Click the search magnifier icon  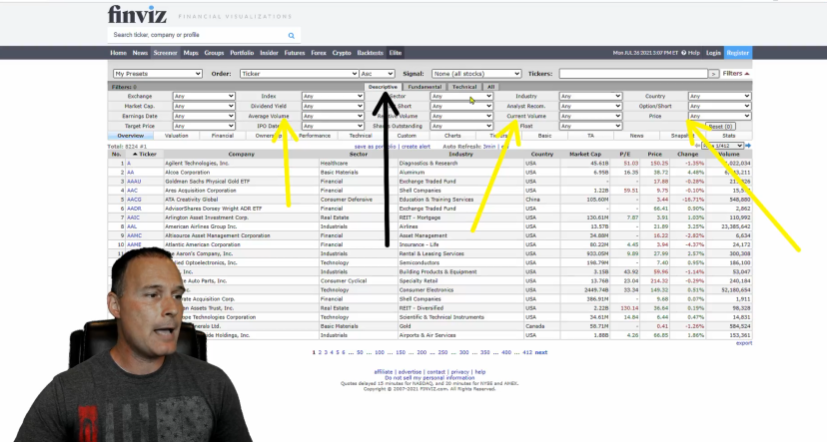291,35
